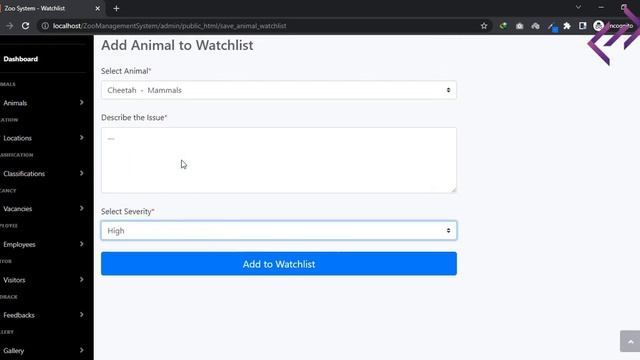Click the chevron next to Feedbacks

pyautogui.click(x=82, y=314)
